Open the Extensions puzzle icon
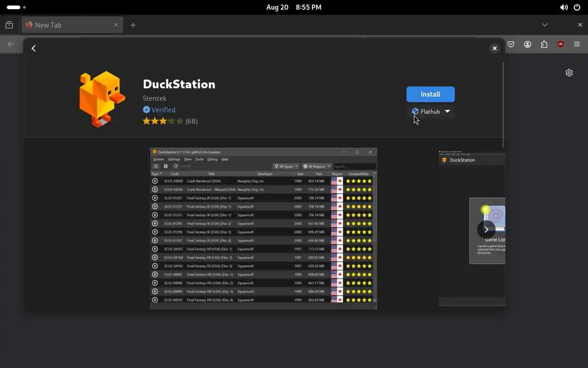 point(544,44)
